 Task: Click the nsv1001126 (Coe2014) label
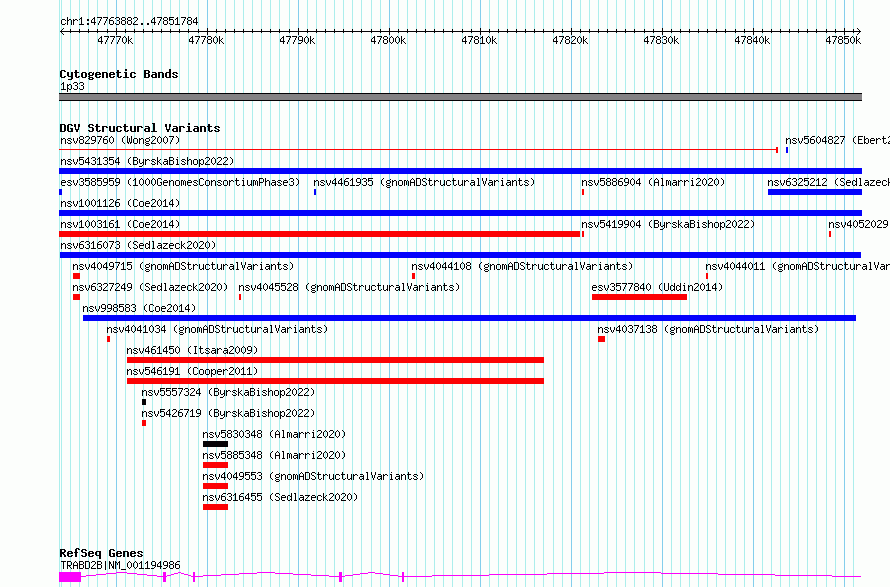pyautogui.click(x=120, y=203)
